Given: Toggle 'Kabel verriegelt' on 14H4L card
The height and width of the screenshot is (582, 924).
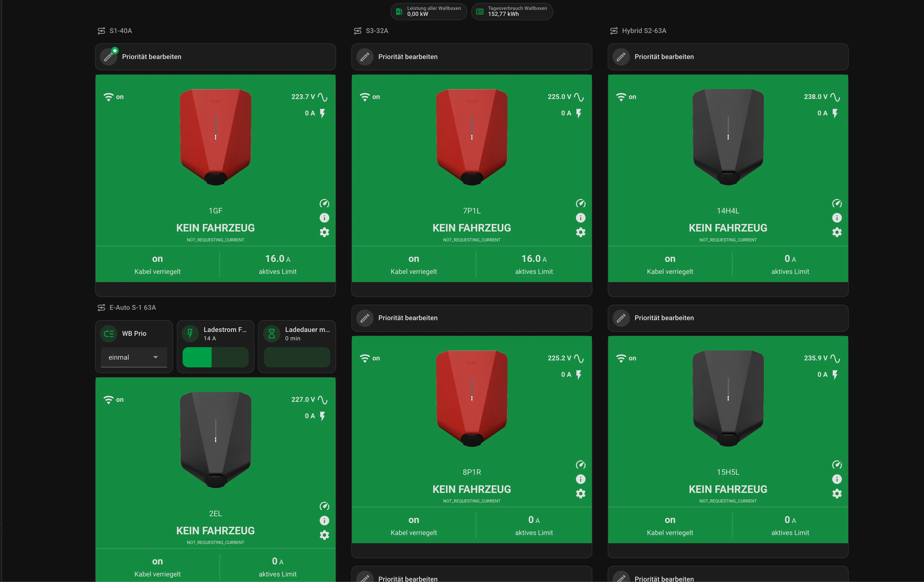Looking at the screenshot, I should point(670,264).
